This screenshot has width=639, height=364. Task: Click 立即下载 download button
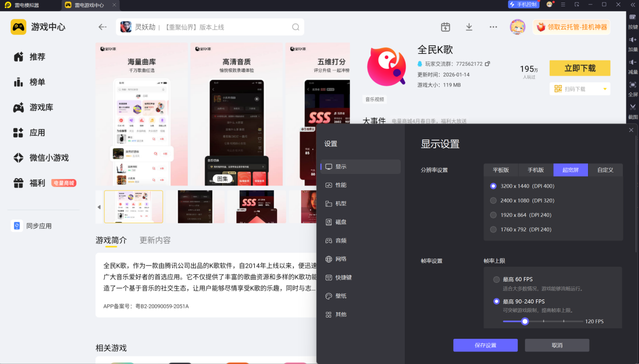click(x=580, y=68)
